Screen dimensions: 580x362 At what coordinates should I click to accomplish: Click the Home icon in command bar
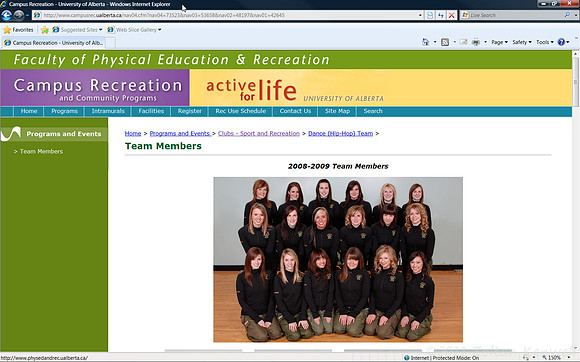pos(425,42)
